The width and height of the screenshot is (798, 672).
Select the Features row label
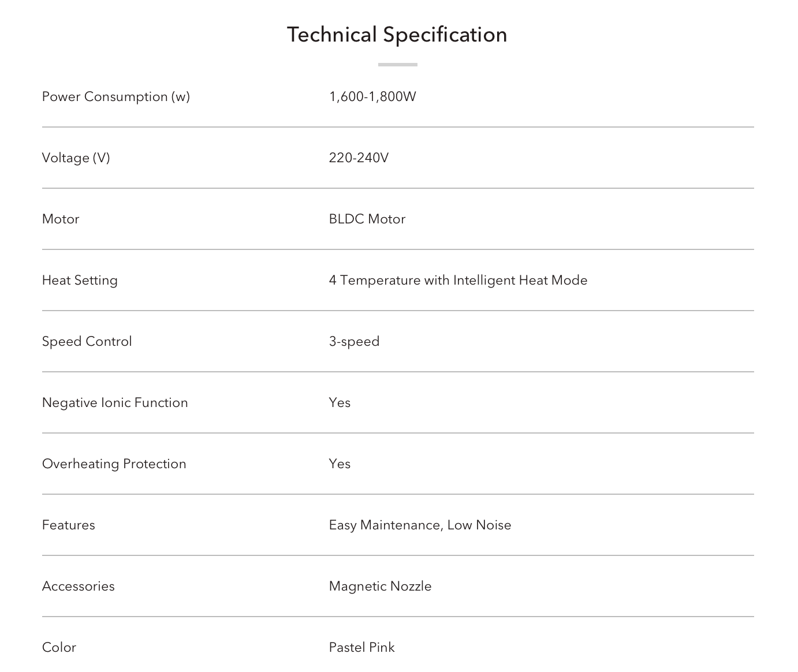coord(69,525)
